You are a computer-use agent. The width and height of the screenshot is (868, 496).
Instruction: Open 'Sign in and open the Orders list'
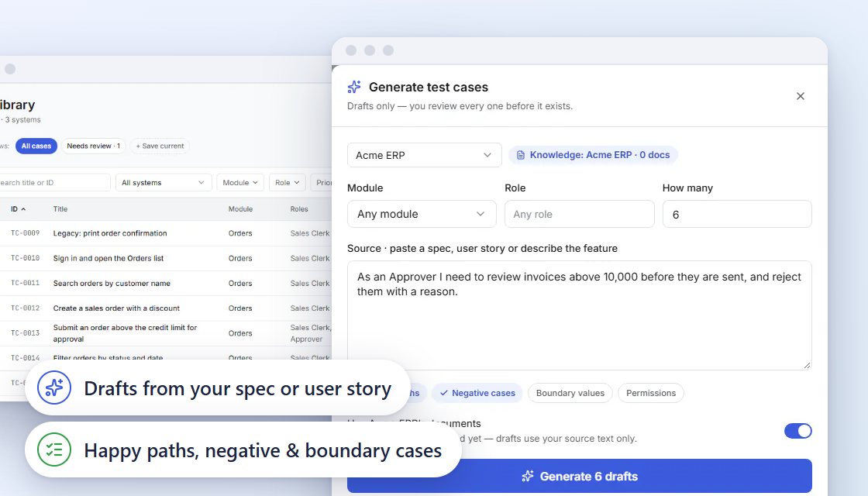(108, 258)
